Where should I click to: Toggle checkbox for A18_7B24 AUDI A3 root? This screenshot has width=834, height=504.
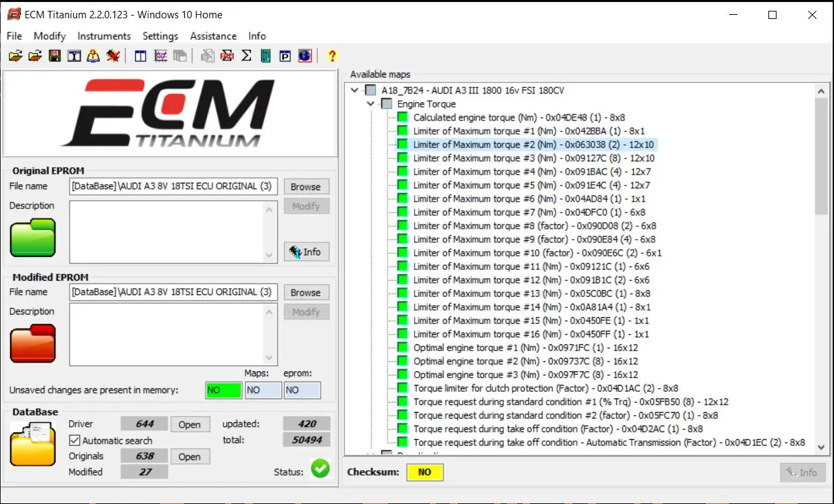(370, 91)
